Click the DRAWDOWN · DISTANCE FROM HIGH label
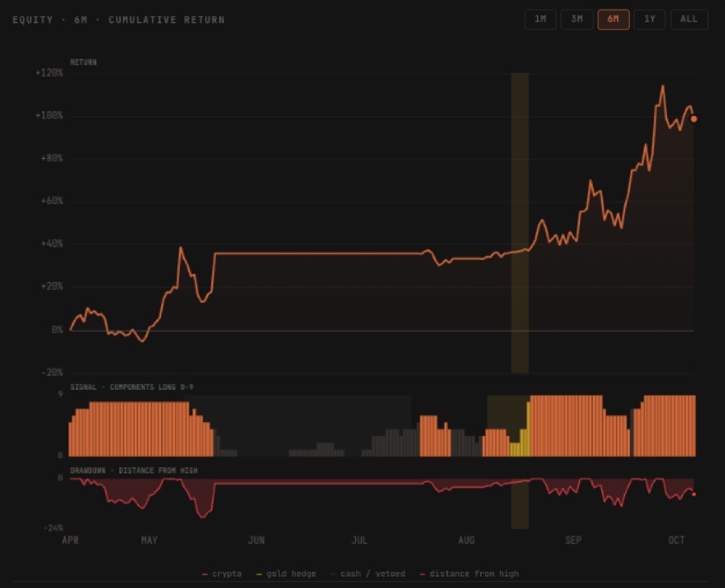 pos(134,470)
